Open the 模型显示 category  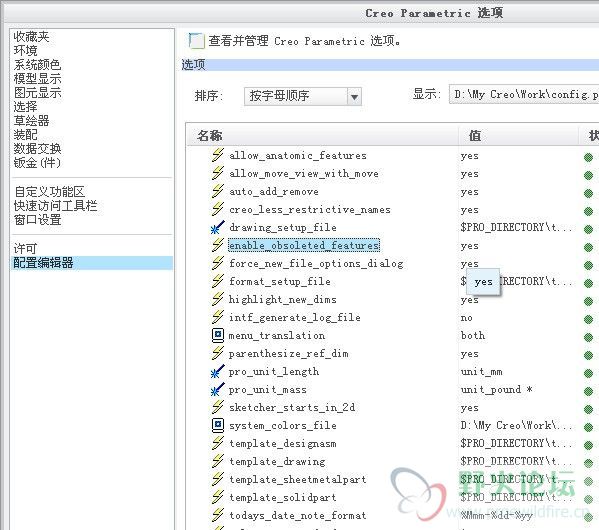pos(37,79)
